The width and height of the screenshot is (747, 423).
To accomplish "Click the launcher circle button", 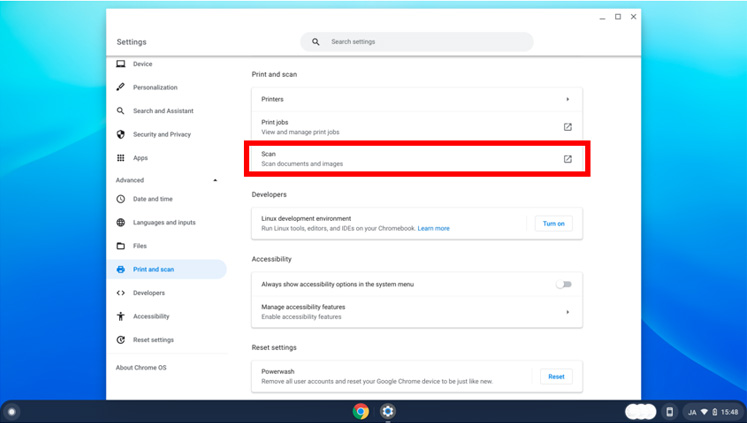I will pyautogui.click(x=12, y=411).
